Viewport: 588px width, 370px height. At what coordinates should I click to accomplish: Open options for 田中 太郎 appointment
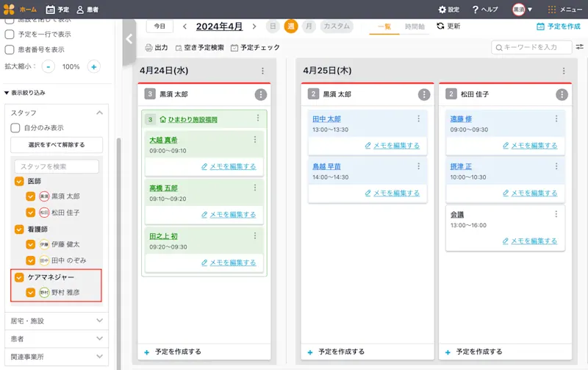pos(418,118)
